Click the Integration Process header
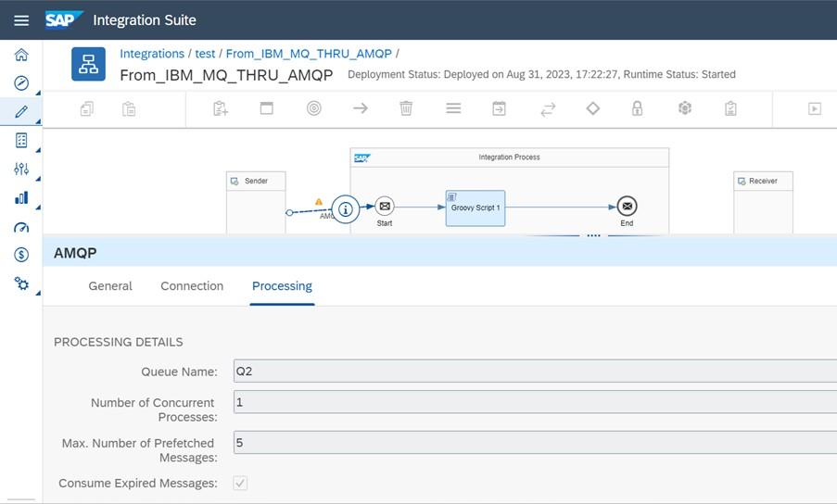This screenshot has height=504, width=837. pos(509,157)
